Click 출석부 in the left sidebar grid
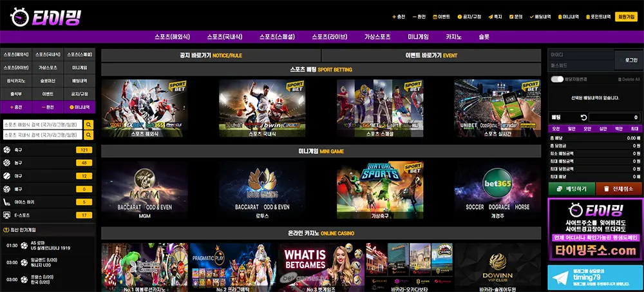The height and width of the screenshot is (292, 644). tap(16, 94)
